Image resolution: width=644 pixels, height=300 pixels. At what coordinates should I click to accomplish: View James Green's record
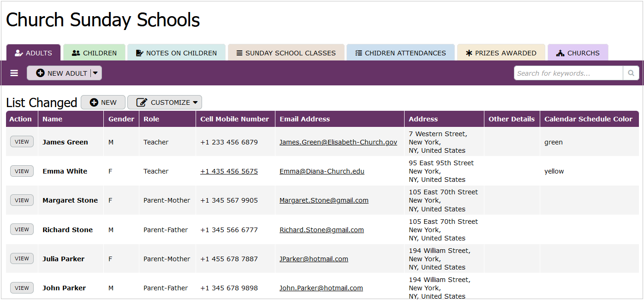[x=22, y=142]
